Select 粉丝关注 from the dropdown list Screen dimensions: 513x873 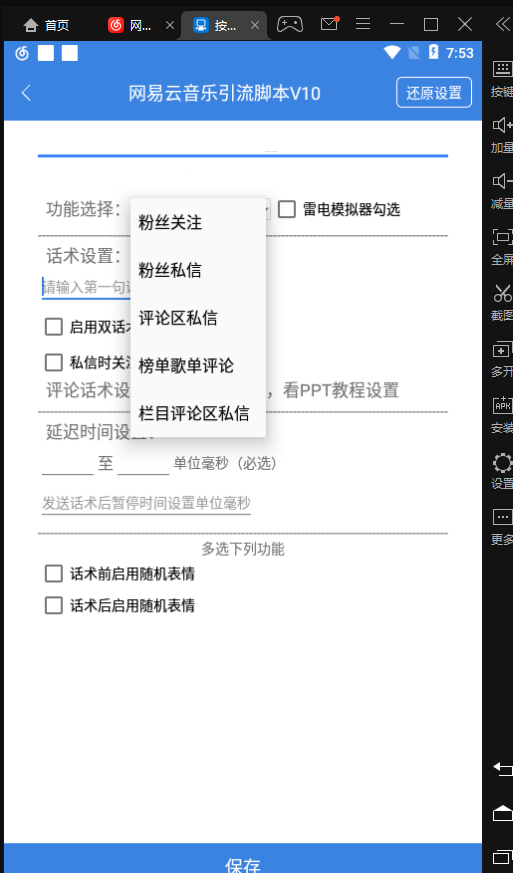(x=198, y=223)
